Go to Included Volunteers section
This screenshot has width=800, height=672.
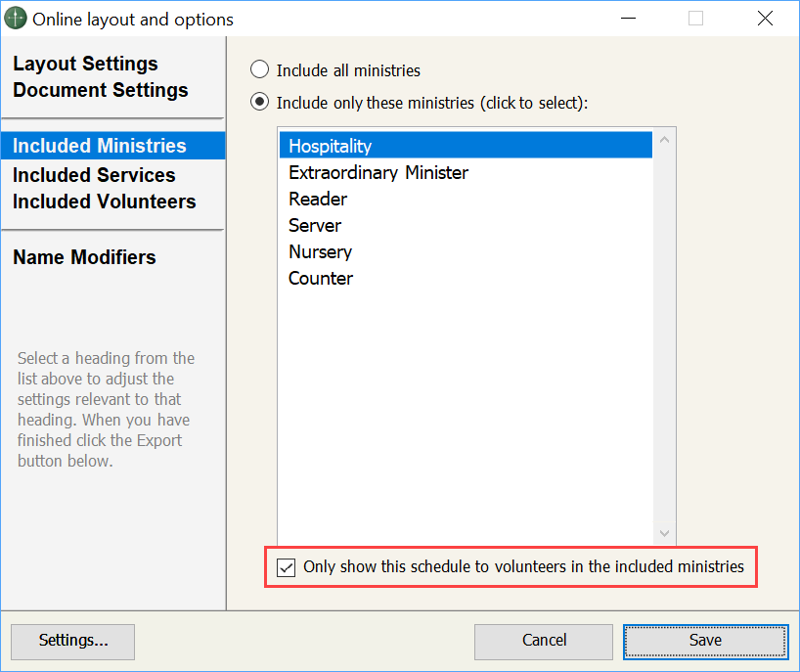[104, 202]
